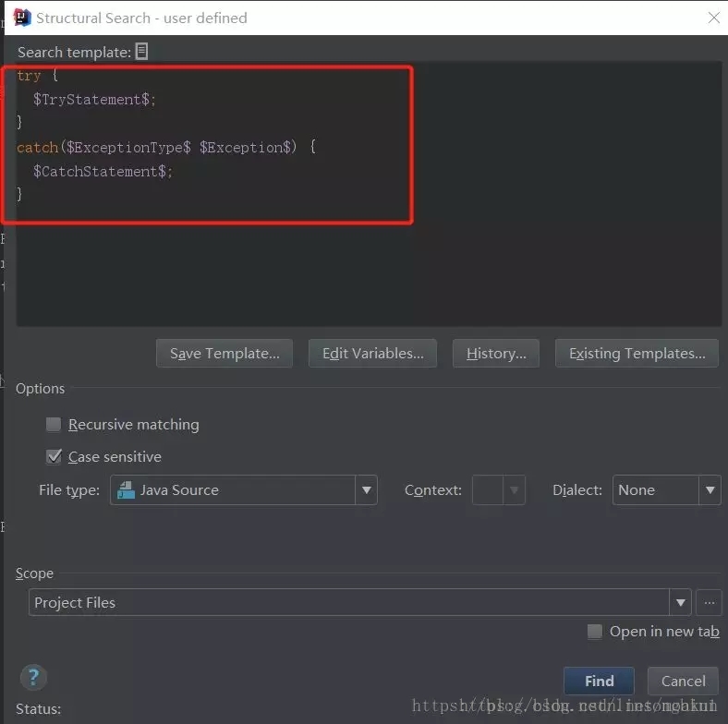The width and height of the screenshot is (728, 724).
Task: Click the Find button
Action: click(x=599, y=681)
